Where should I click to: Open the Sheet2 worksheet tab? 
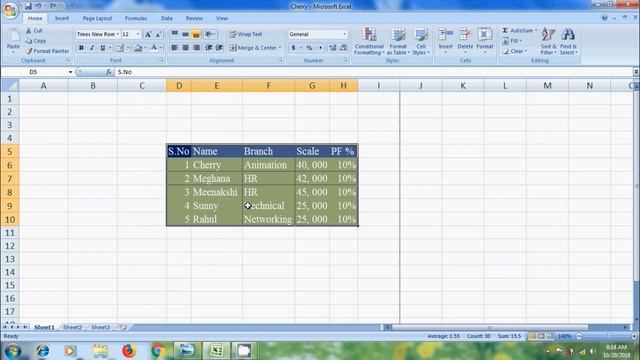73,327
